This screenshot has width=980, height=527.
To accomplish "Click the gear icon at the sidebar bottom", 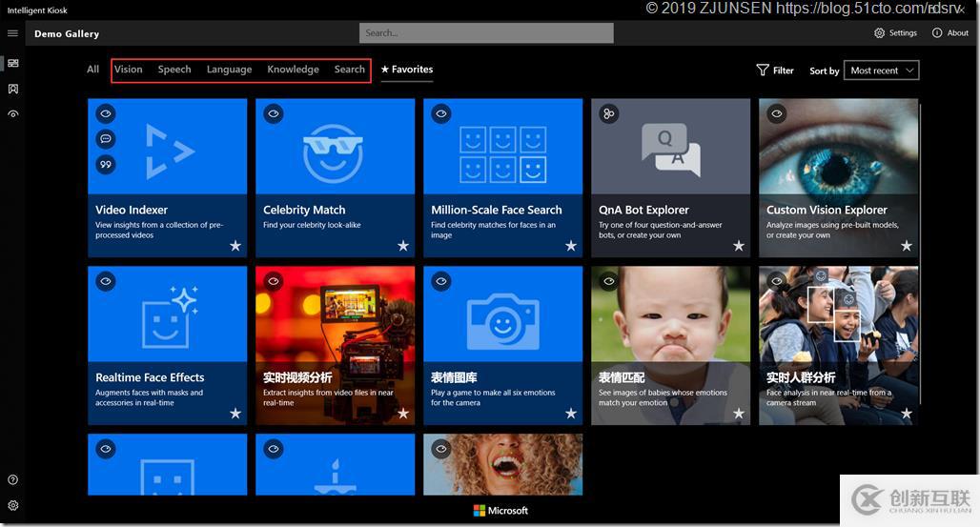I will (x=12, y=505).
